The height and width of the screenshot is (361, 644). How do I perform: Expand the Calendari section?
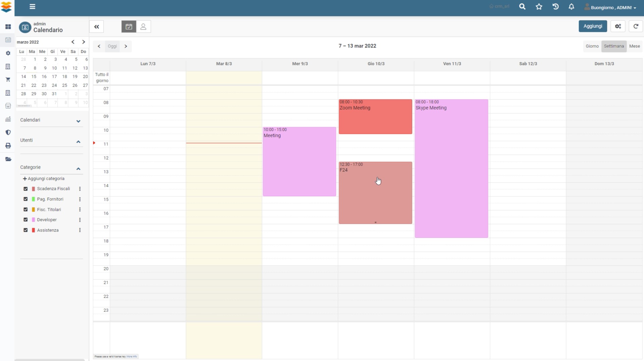[78, 121]
